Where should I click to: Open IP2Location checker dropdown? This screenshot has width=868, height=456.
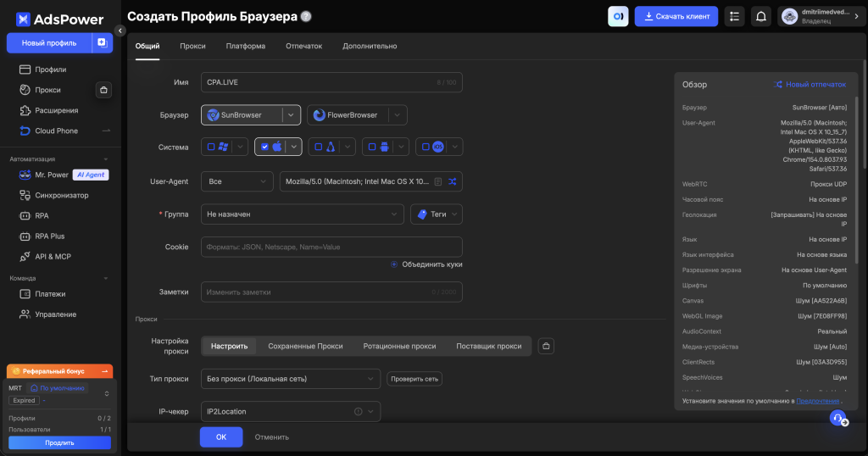(x=291, y=411)
